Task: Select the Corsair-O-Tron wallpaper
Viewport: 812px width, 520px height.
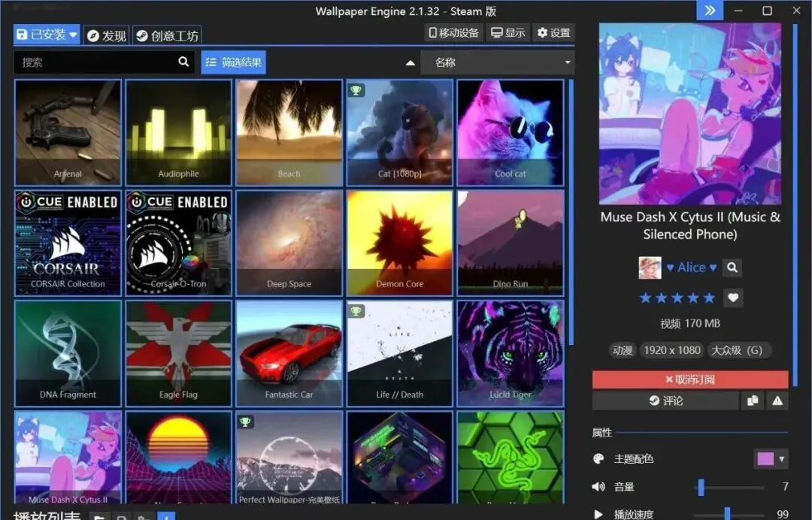Action: coord(179,243)
